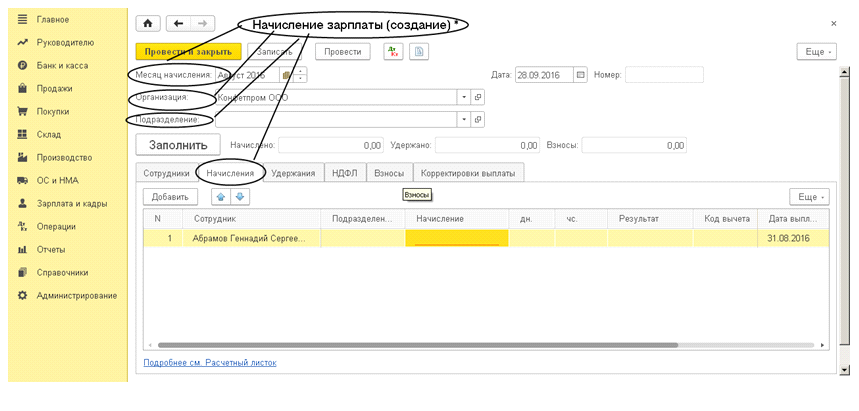This screenshot has height=411, width=859.
Task: Expand the Подразделение dropdown list
Action: tap(465, 119)
